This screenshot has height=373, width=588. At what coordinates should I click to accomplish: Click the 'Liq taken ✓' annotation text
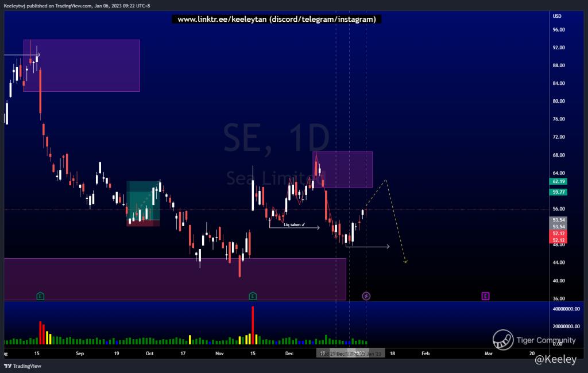point(295,224)
